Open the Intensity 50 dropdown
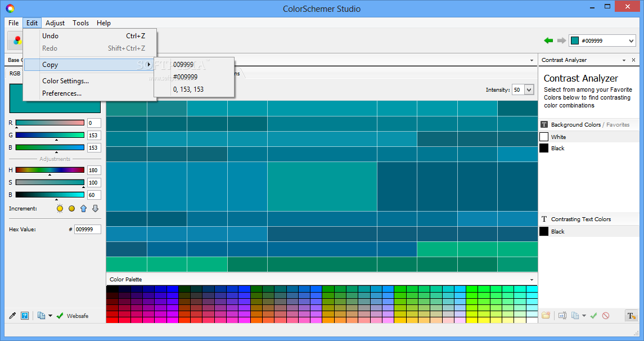644x341 pixels. (529, 89)
